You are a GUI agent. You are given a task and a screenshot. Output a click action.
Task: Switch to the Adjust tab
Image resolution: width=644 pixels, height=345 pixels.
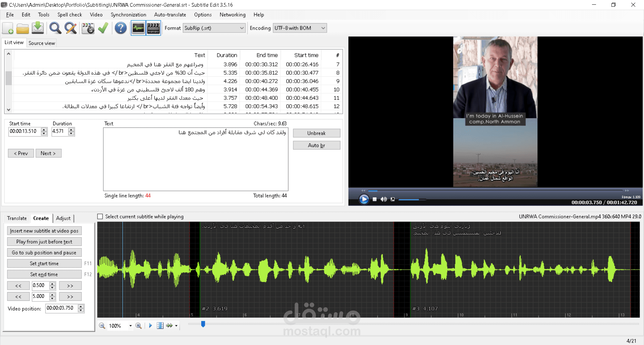(x=63, y=218)
